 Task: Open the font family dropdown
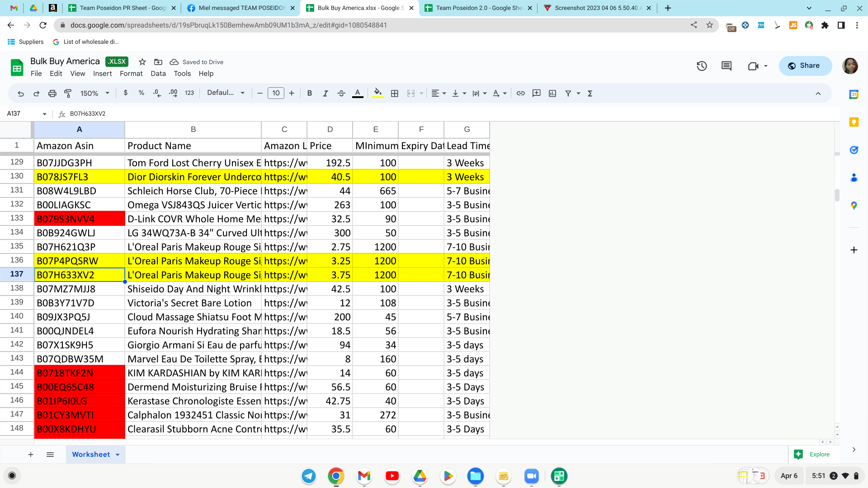226,93
